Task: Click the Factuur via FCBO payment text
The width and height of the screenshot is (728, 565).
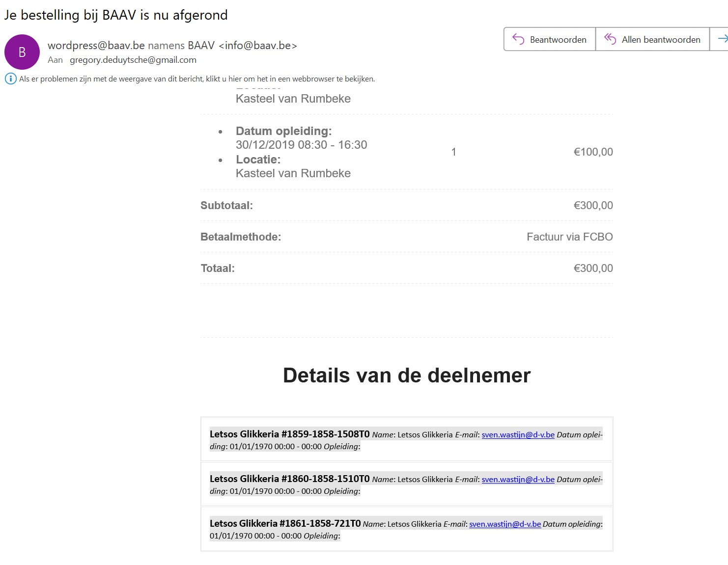Action: [570, 237]
